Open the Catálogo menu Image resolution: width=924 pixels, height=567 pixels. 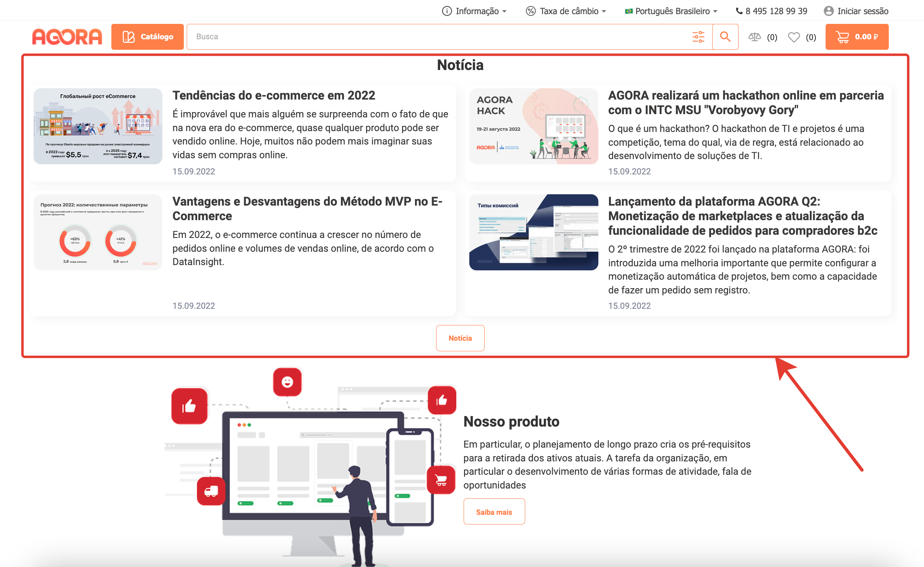tap(147, 37)
